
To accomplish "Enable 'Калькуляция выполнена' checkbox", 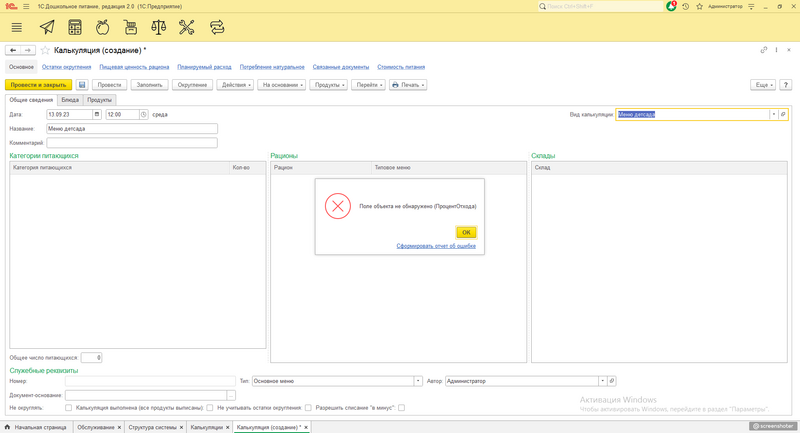I will [x=209, y=408].
